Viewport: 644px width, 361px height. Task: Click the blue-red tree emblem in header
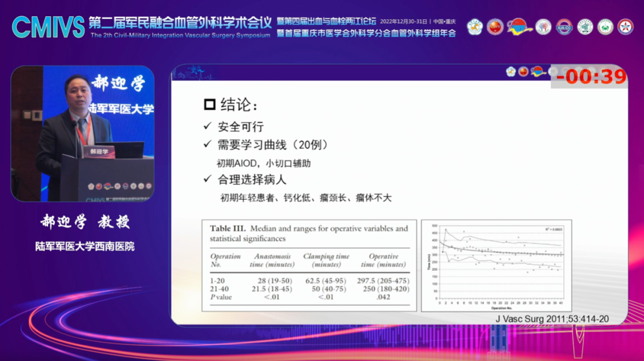tap(543, 27)
